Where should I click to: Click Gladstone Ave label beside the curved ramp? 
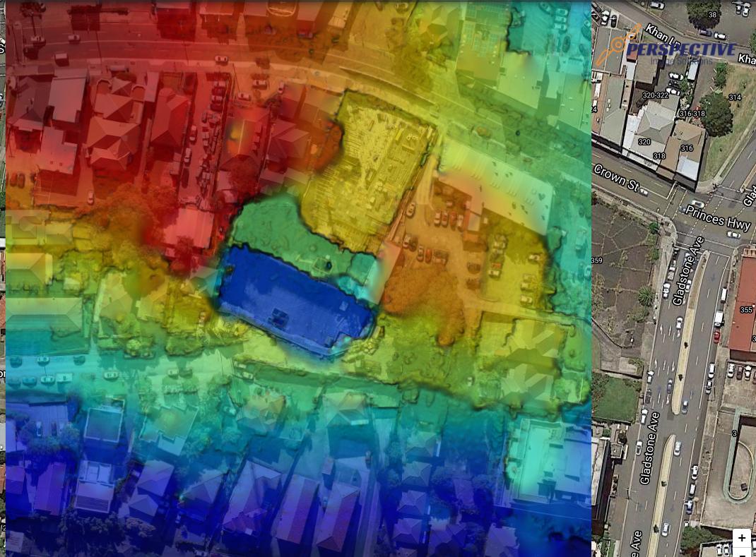click(649, 448)
